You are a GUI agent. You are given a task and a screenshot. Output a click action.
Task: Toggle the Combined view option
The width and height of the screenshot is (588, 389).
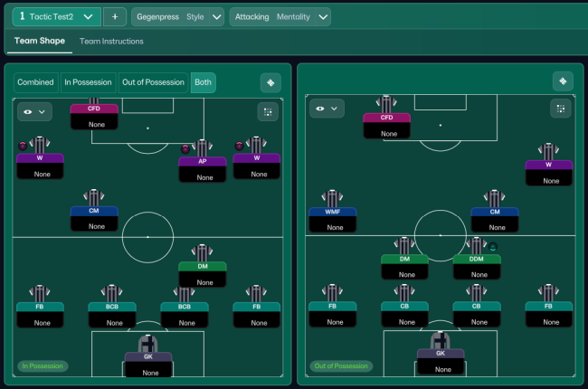point(35,82)
